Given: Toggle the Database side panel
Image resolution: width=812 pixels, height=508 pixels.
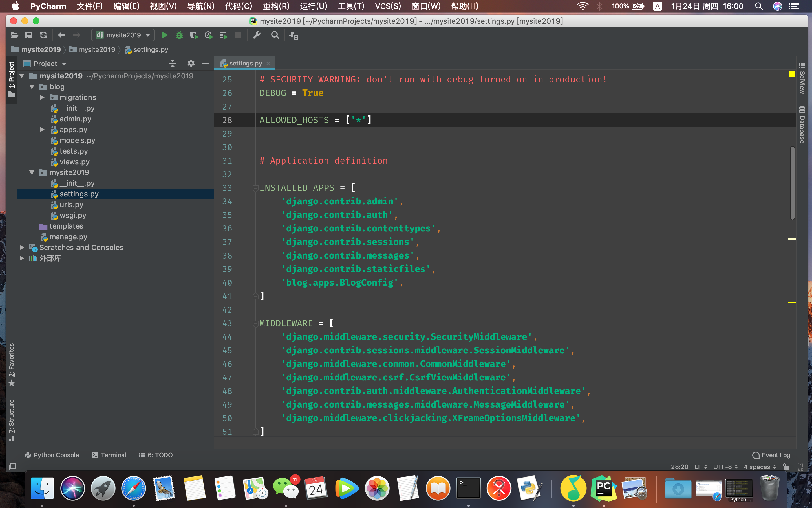Looking at the screenshot, I should click(802, 125).
